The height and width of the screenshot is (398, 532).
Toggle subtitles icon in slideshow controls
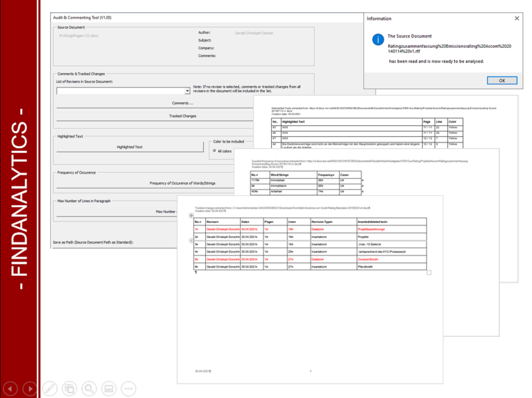108,388
